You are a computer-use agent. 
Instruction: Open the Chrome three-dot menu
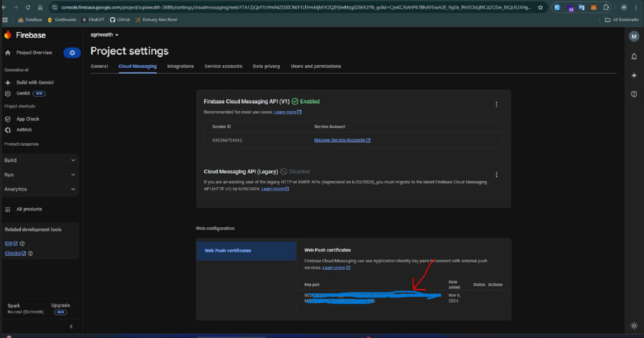pyautogui.click(x=636, y=7)
